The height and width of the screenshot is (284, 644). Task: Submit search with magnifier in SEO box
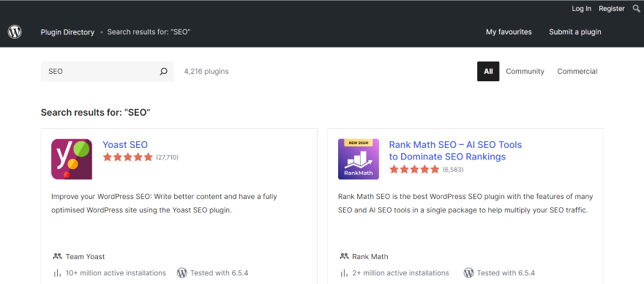(x=163, y=72)
